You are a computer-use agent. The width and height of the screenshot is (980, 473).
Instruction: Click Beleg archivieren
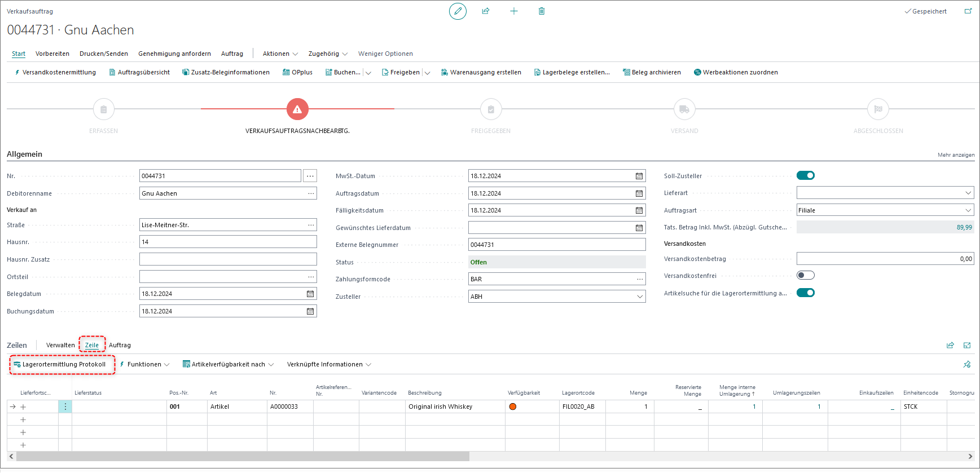tap(652, 72)
